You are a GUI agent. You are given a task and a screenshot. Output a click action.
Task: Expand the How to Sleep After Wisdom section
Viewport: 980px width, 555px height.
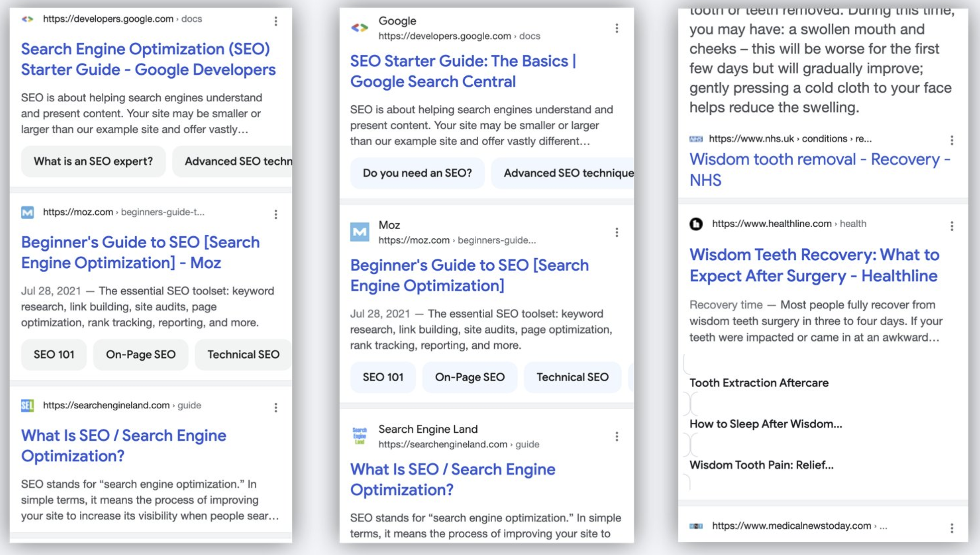[x=767, y=424]
